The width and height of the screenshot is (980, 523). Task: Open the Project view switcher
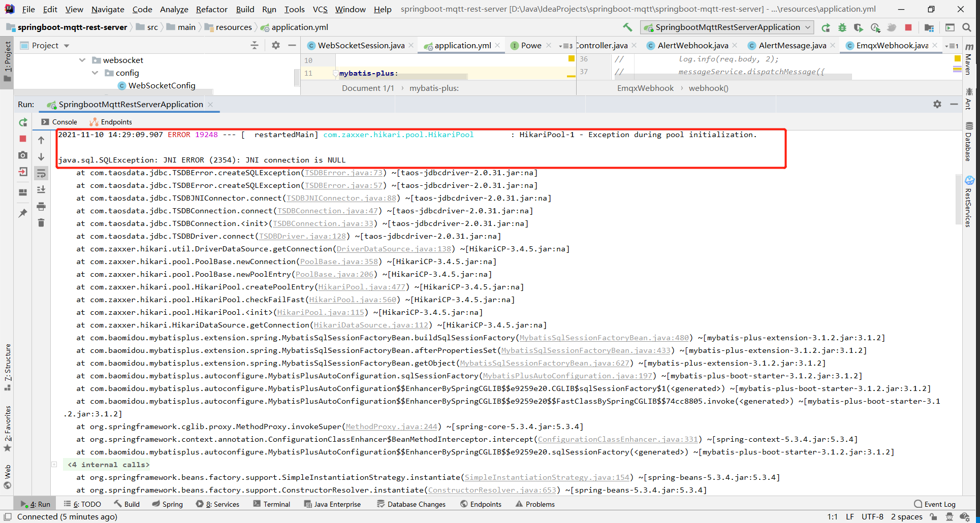tap(66, 45)
